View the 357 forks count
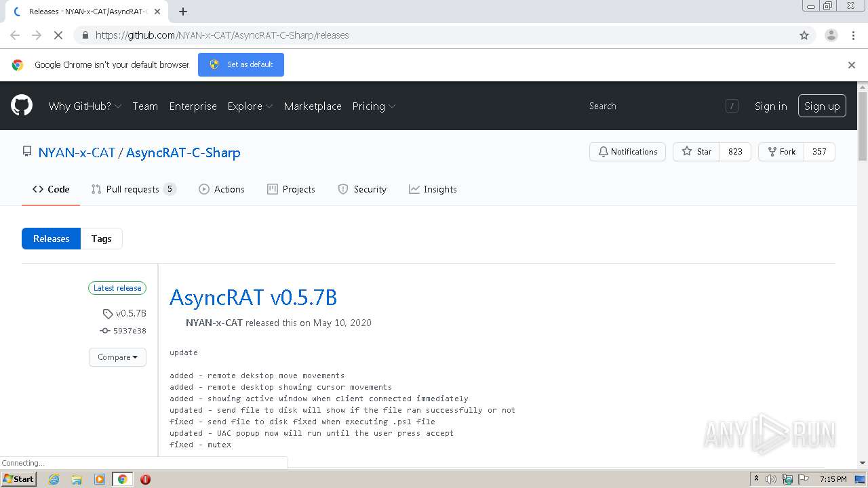The height and width of the screenshot is (488, 868). 819,152
